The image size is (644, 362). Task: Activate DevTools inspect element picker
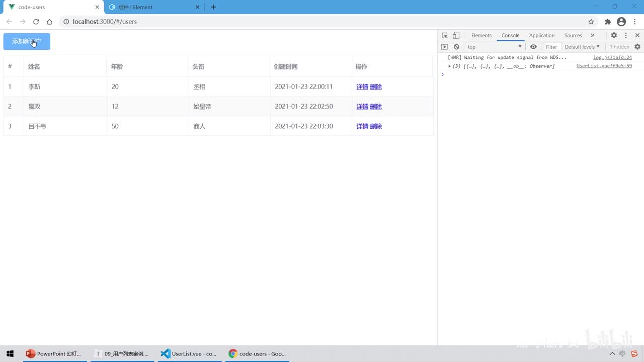point(445,35)
